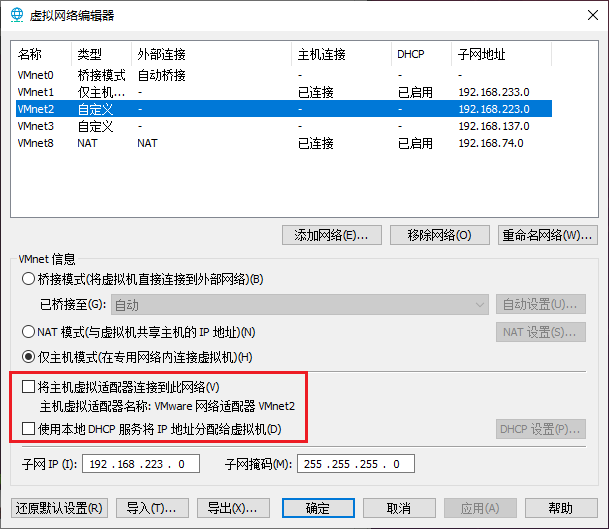
Task: Click the 子网掩码 input field
Action: coord(356,464)
